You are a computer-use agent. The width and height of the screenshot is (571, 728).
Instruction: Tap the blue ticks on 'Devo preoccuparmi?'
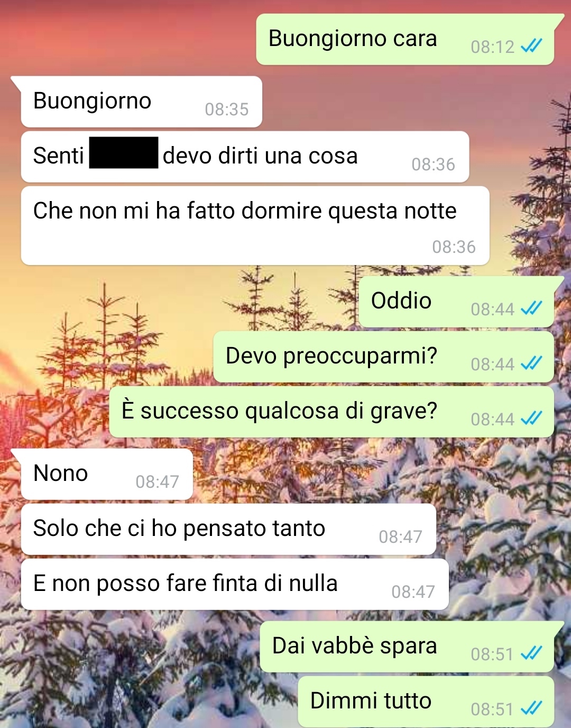531,363
